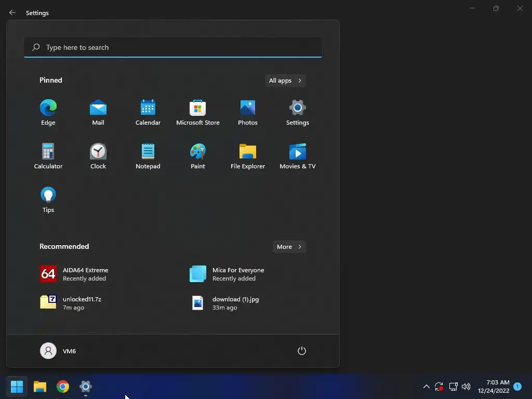Open the VM6 user account menu
Image resolution: width=532 pixels, height=399 pixels.
tap(58, 351)
